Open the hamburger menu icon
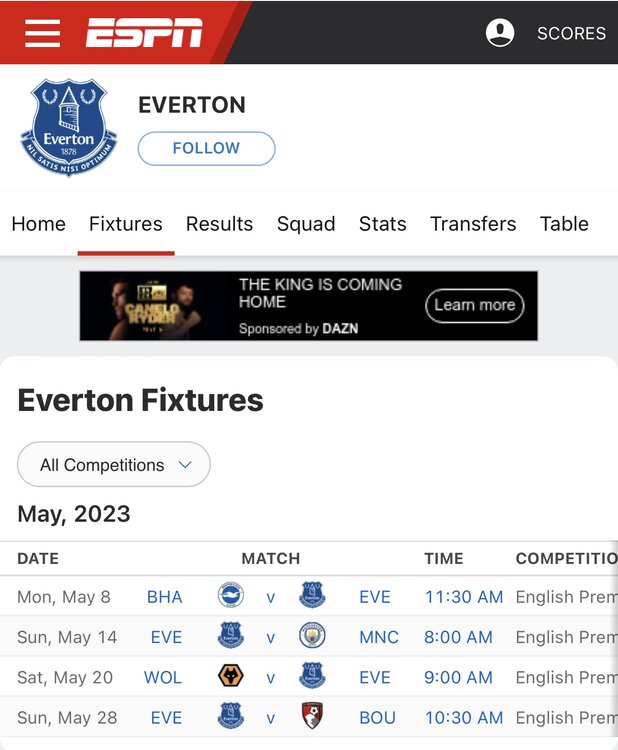Screen dimensions: 618x750 point(43,32)
